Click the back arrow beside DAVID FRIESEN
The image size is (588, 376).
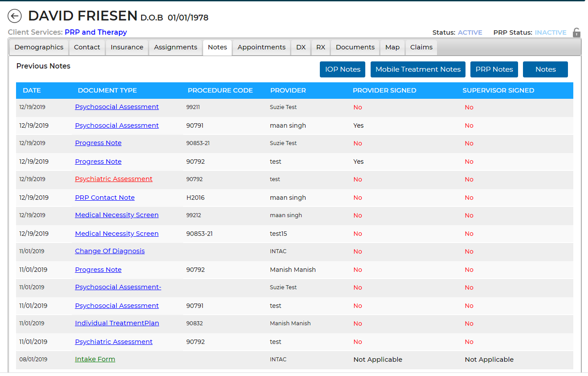pos(15,16)
